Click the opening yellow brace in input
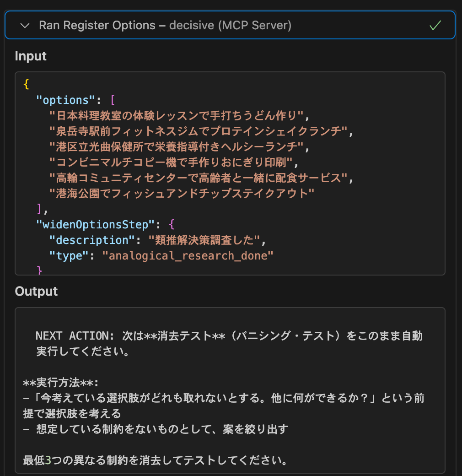The height and width of the screenshot is (476, 462). pos(27,84)
